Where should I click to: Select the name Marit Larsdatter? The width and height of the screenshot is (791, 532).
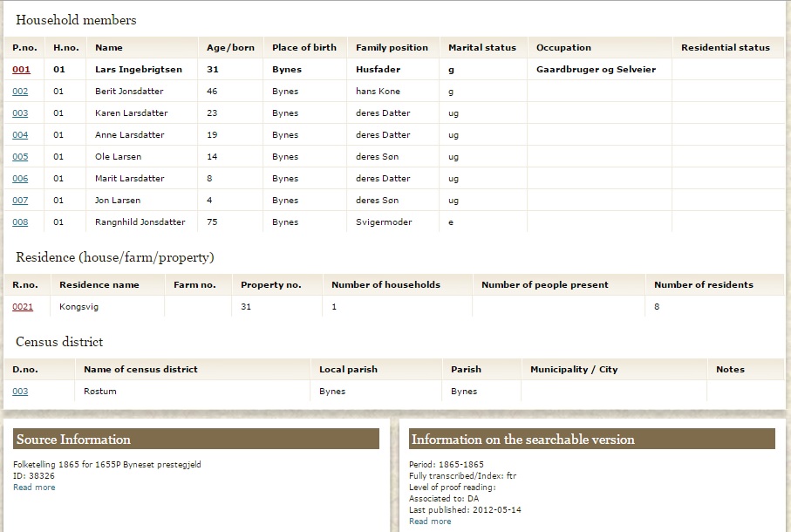130,179
